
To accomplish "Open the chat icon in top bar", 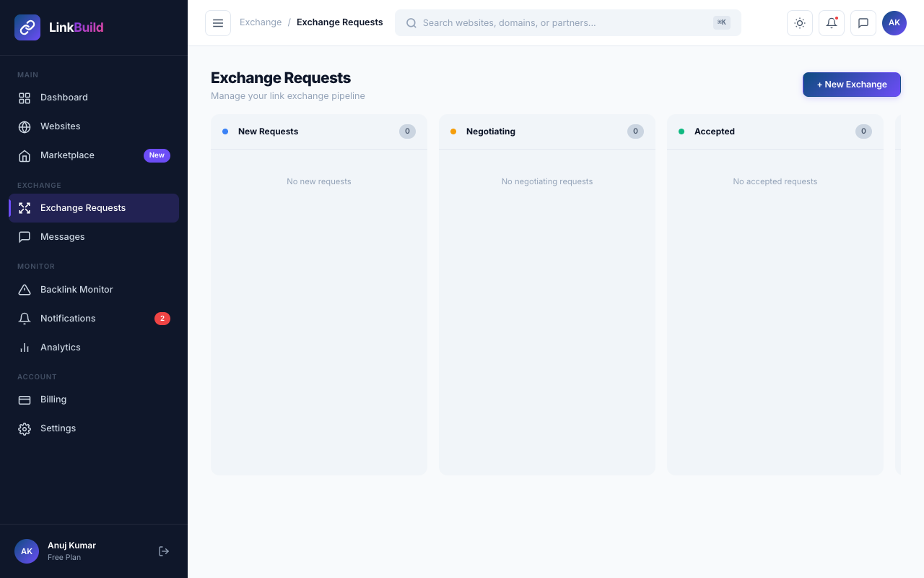I will 863,23.
